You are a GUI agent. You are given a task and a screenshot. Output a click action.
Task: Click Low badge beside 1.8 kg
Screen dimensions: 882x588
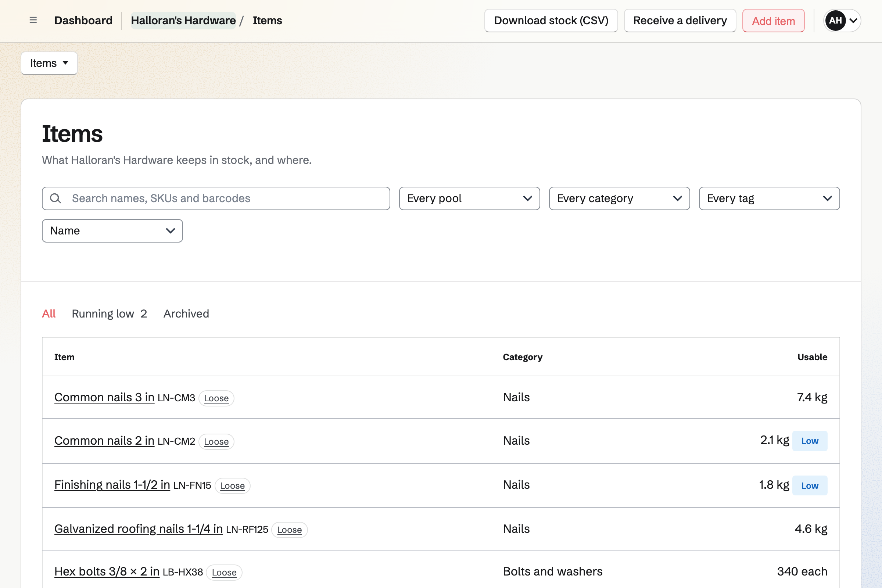[810, 485]
